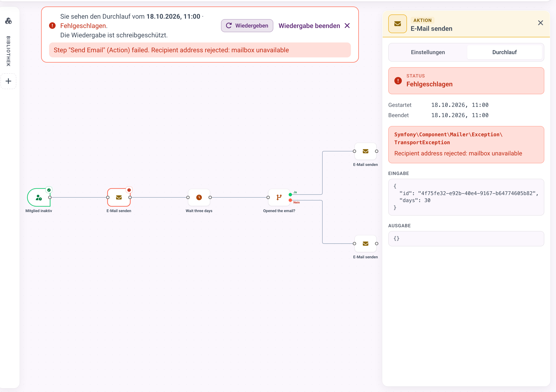Close the E-Mail senden action panel
This screenshot has height=392, width=556.
pos(540,23)
